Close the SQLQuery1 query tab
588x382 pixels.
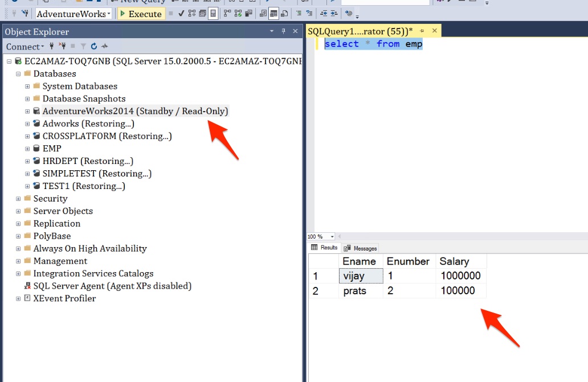click(x=435, y=32)
